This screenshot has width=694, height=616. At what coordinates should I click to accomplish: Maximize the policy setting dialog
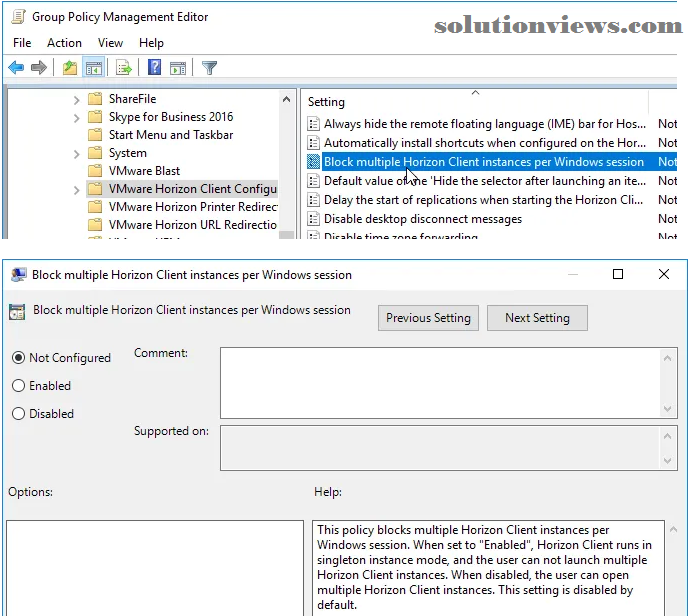pyautogui.click(x=618, y=274)
